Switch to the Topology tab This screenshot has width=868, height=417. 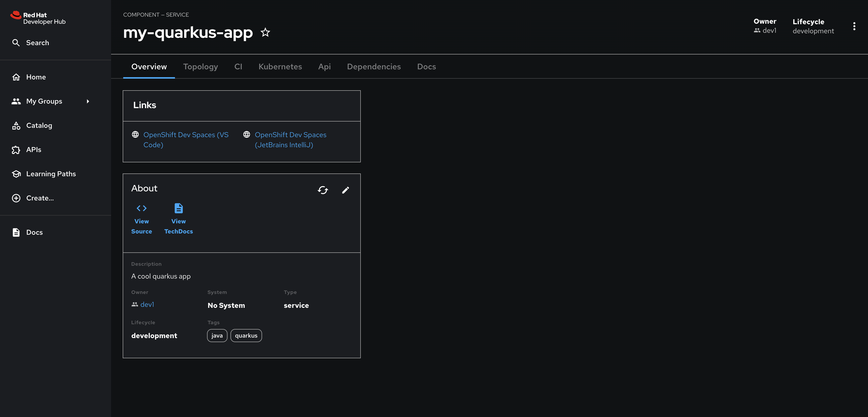click(x=200, y=66)
